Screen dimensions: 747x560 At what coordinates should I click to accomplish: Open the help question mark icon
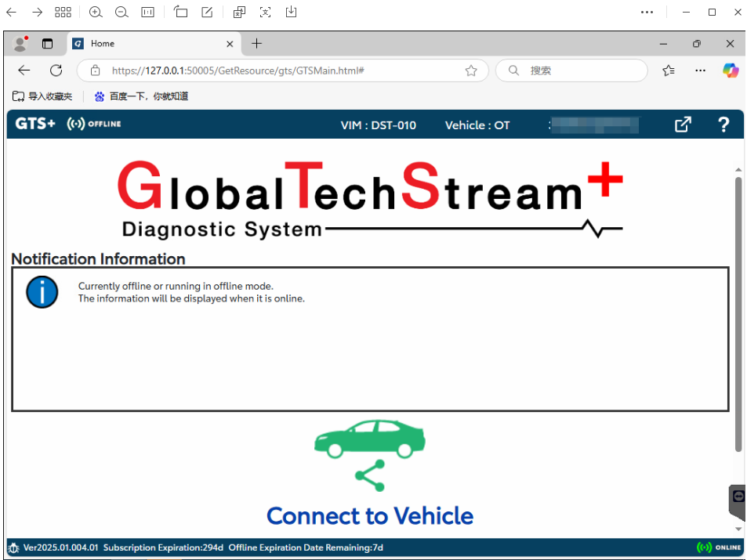[723, 125]
